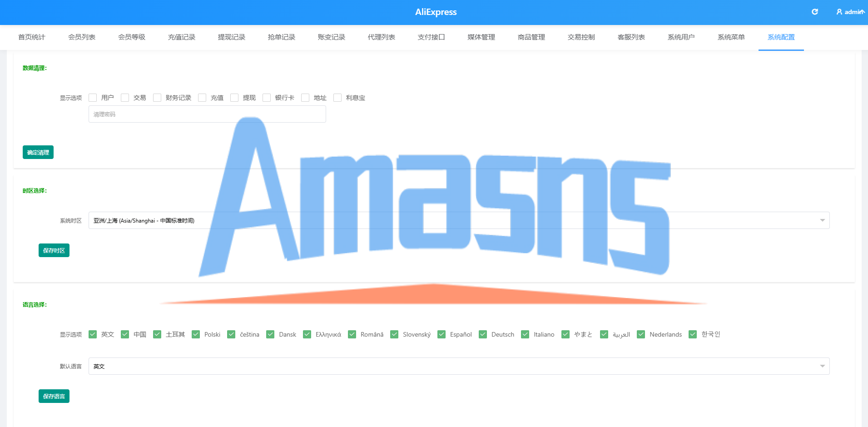Click the 保存语言 button
The height and width of the screenshot is (427, 868).
pyautogui.click(x=54, y=396)
